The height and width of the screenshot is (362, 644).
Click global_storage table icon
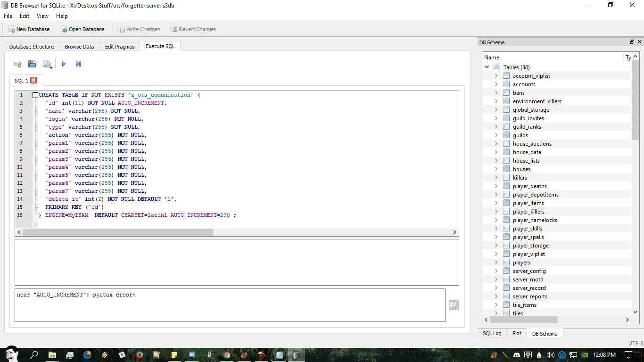(x=506, y=110)
